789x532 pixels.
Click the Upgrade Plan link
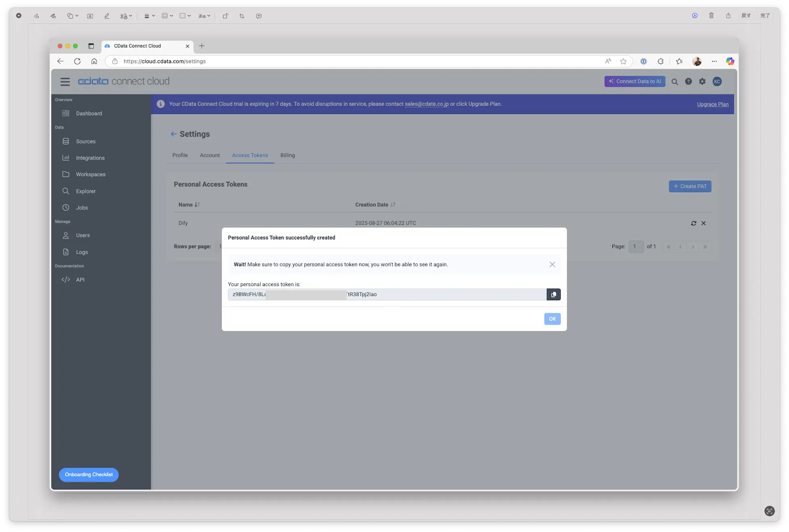[x=712, y=104]
